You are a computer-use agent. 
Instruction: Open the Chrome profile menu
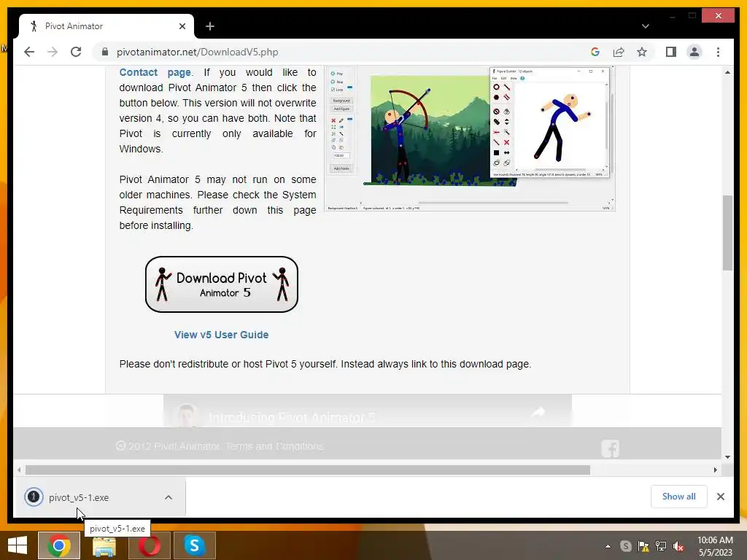pos(694,52)
